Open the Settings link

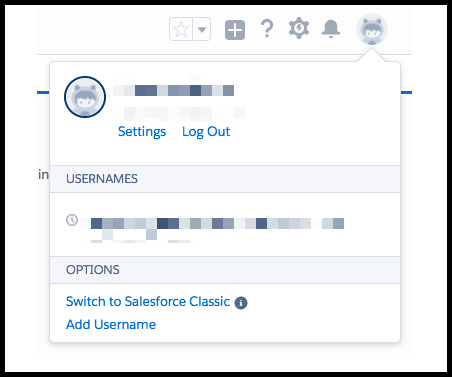click(142, 132)
